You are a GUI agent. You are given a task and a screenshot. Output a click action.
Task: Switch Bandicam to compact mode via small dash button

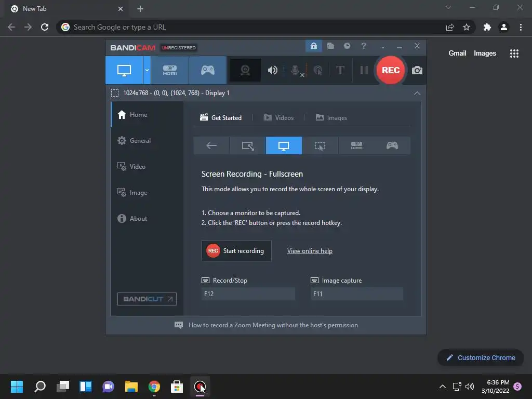tap(383, 47)
